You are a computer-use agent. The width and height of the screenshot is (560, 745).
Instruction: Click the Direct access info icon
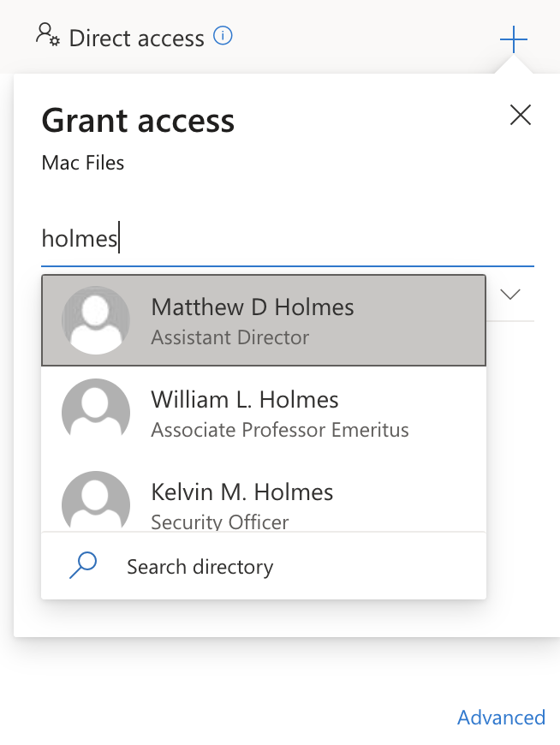pos(223,36)
